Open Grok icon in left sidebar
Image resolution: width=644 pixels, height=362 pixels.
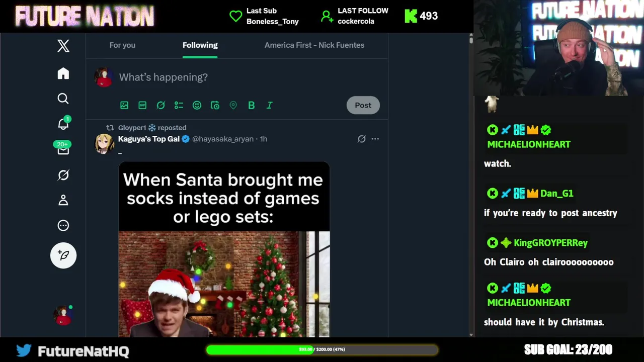coord(63,175)
